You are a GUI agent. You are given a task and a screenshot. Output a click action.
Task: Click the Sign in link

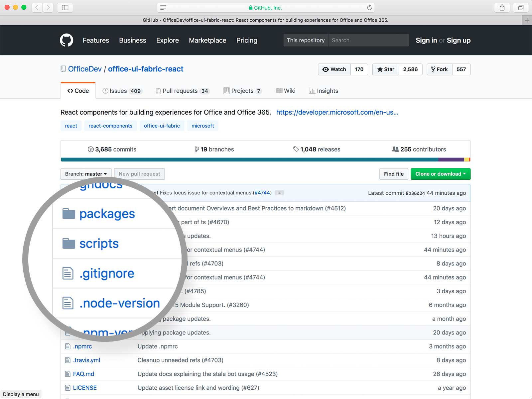click(426, 40)
